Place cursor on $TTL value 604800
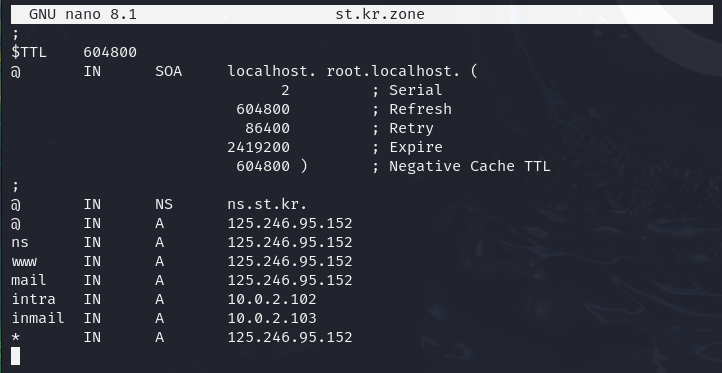This screenshot has width=722, height=373. [110, 52]
